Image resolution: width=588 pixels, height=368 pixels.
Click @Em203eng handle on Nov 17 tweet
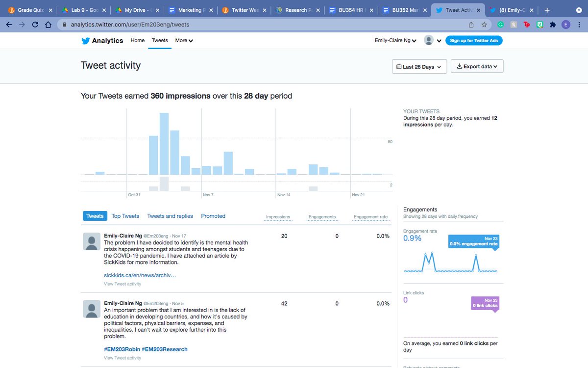[156, 236]
